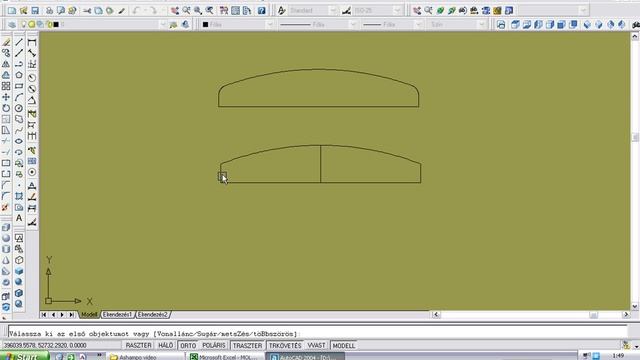This screenshot has height=360, width=640.
Task: Toggle TRASZTER object snap
Action: (247, 345)
